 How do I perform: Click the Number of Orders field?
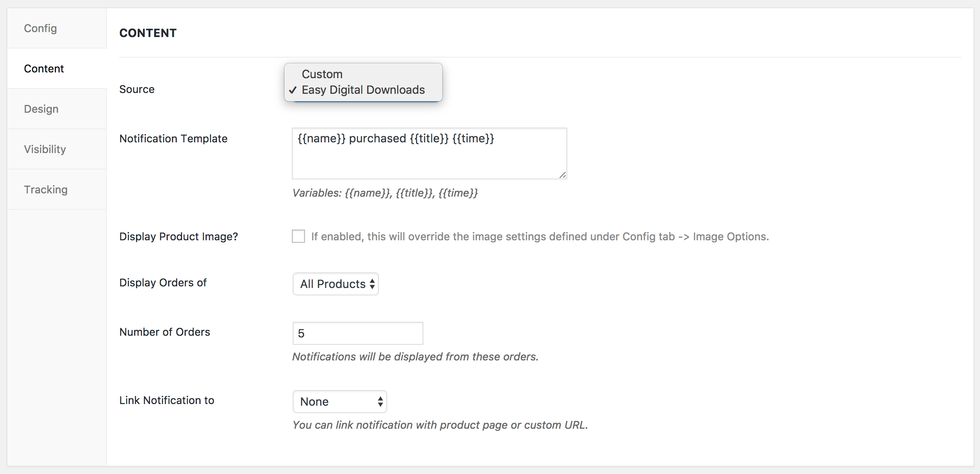(x=358, y=333)
